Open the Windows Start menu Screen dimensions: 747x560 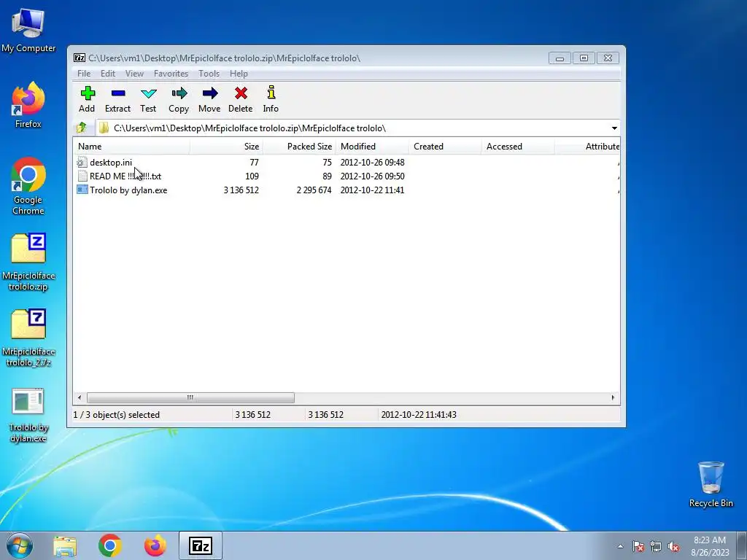[20, 545]
